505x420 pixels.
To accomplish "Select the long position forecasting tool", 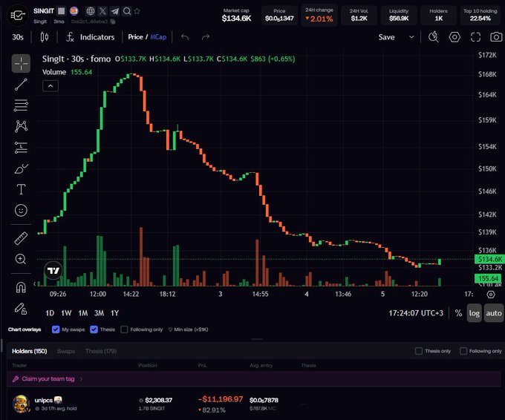I will tap(21, 148).
